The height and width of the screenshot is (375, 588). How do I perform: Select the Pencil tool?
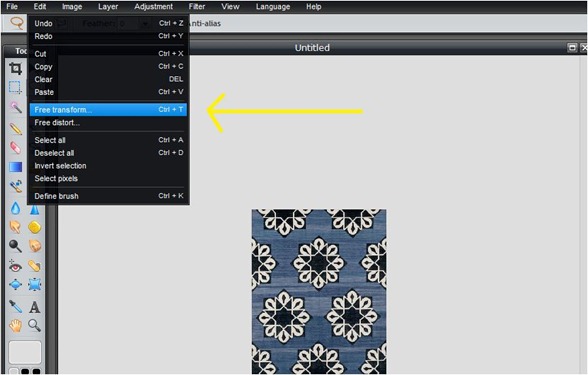[x=15, y=129]
